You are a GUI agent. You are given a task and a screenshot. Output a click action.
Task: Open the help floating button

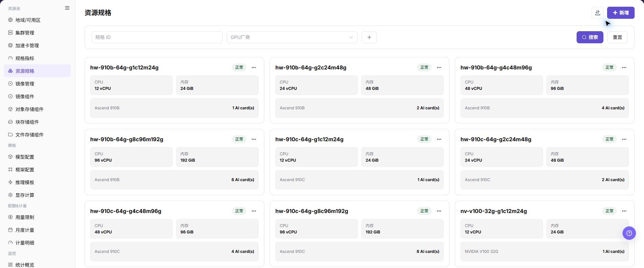629,233
